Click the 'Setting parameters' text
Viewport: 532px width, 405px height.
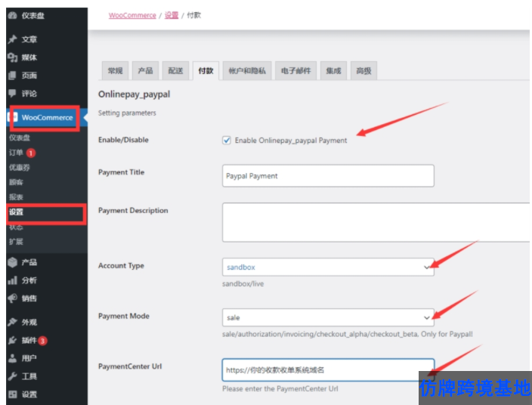[127, 113]
